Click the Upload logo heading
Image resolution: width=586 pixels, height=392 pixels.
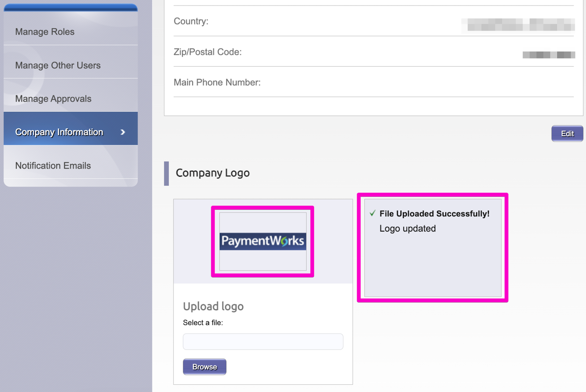point(213,306)
